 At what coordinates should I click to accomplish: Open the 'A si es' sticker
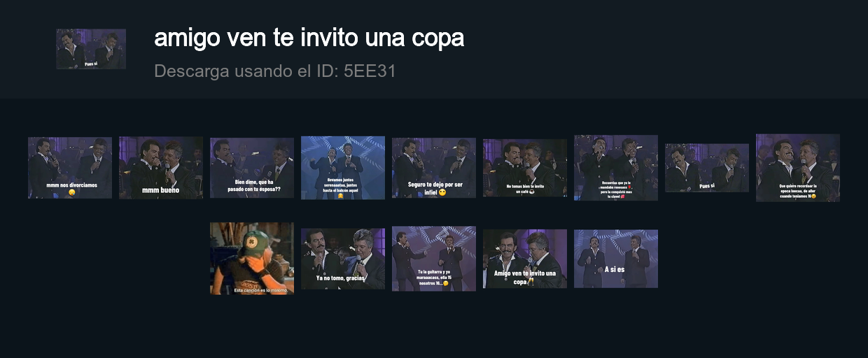(616, 259)
